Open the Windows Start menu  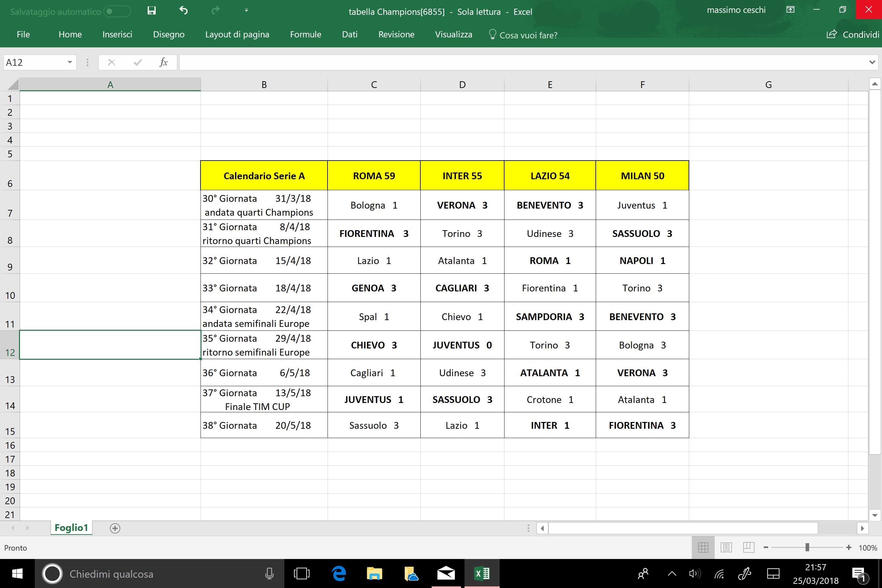pos(17,573)
